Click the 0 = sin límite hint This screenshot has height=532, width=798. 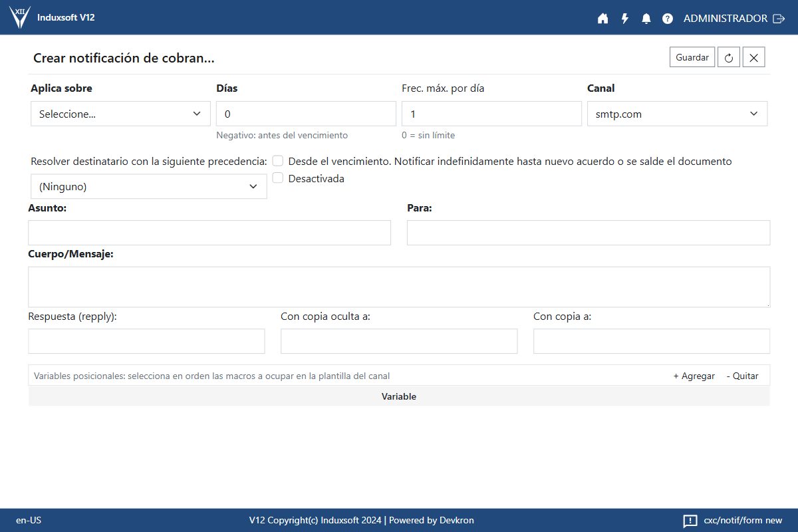(x=428, y=135)
